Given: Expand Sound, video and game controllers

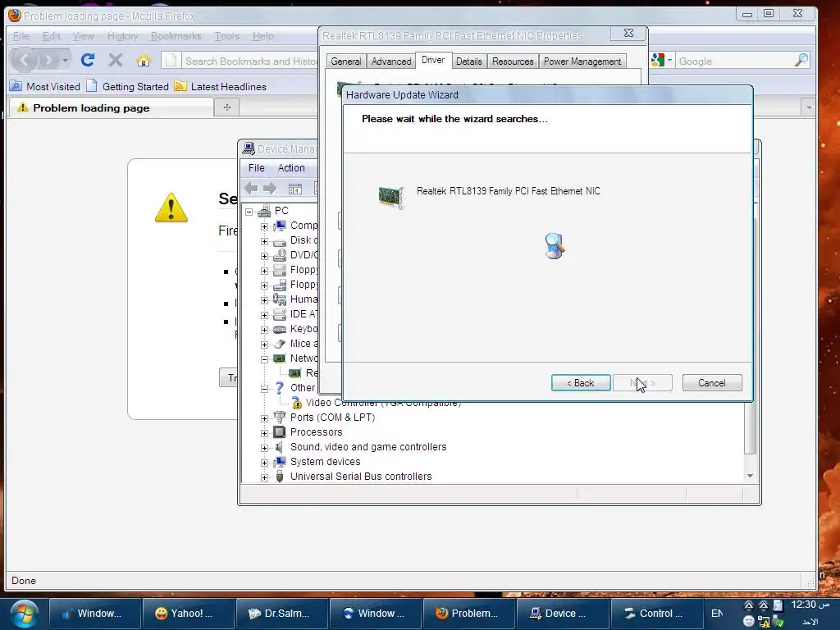Looking at the screenshot, I should 264,448.
